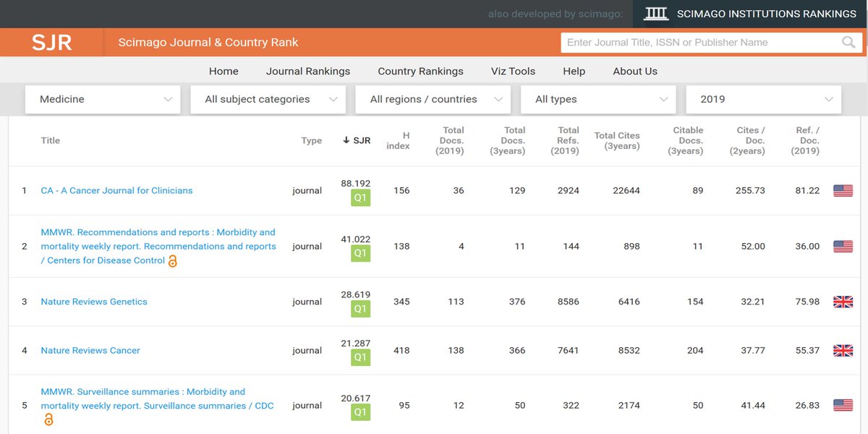Sort by Total Refs. (2019) header

pyautogui.click(x=565, y=141)
